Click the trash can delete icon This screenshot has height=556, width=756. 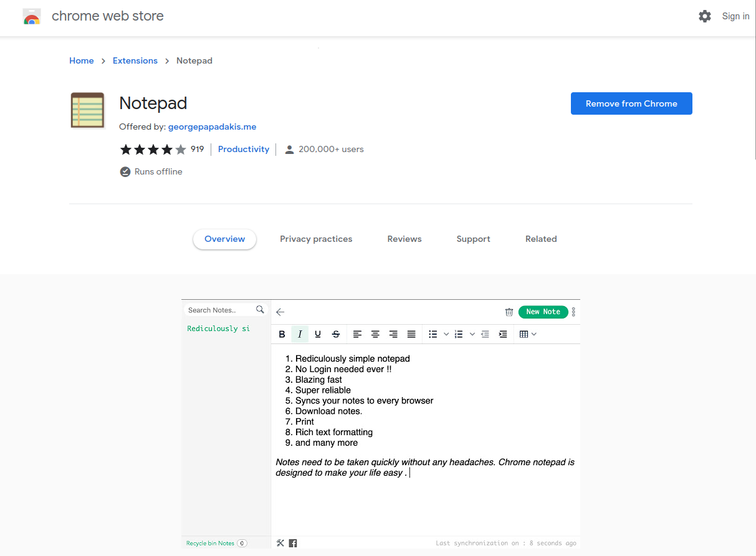(x=509, y=312)
